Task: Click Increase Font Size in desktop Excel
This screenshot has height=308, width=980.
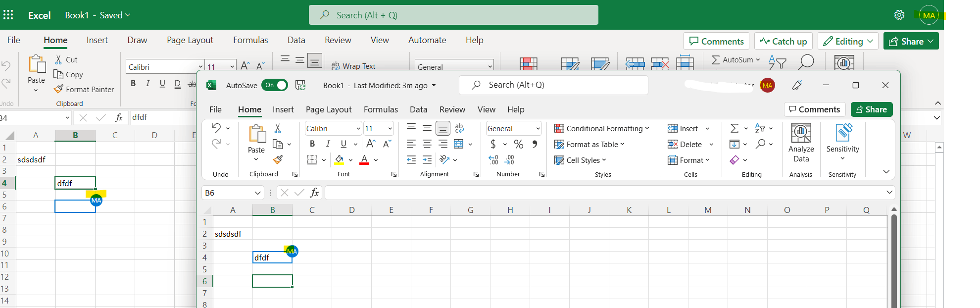Action: click(x=370, y=144)
